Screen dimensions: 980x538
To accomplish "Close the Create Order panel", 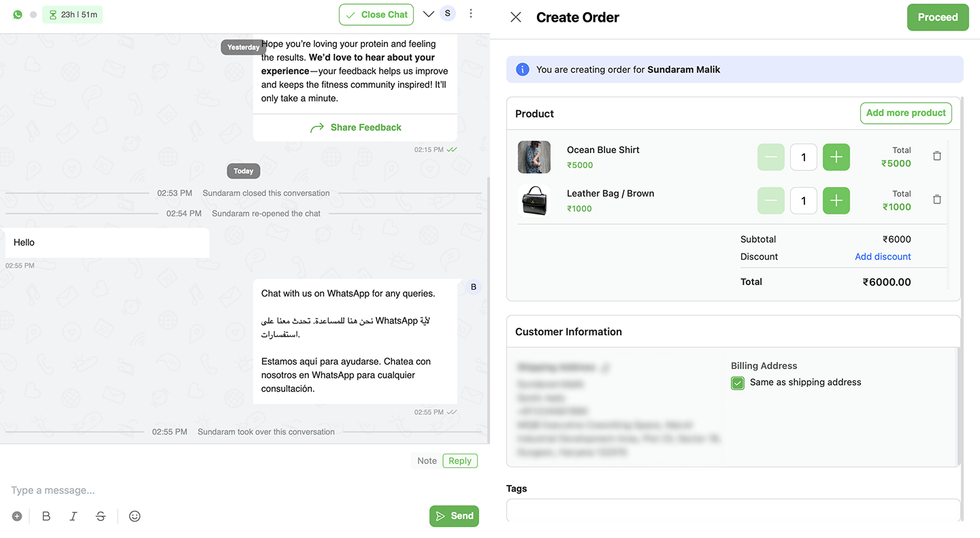I will [516, 18].
